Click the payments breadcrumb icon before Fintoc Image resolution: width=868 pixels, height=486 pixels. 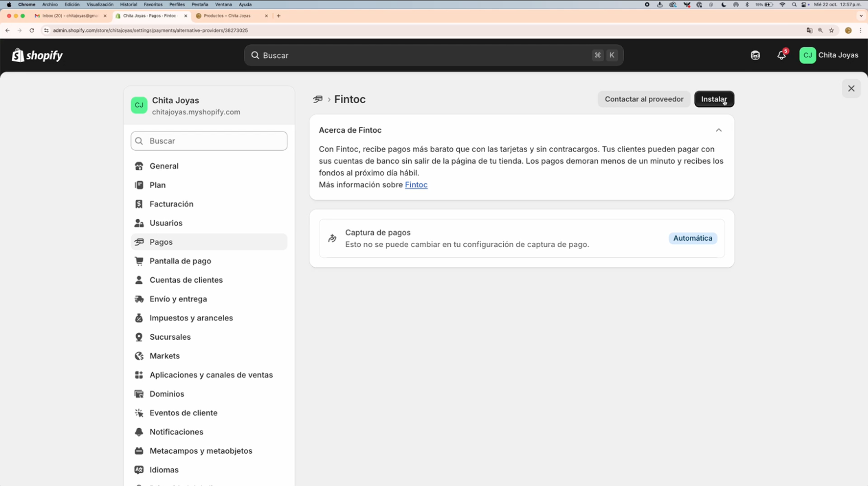(x=318, y=99)
